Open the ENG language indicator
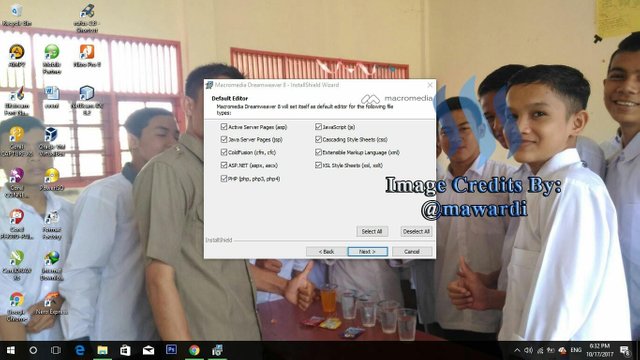The image size is (640, 360). tap(576, 350)
